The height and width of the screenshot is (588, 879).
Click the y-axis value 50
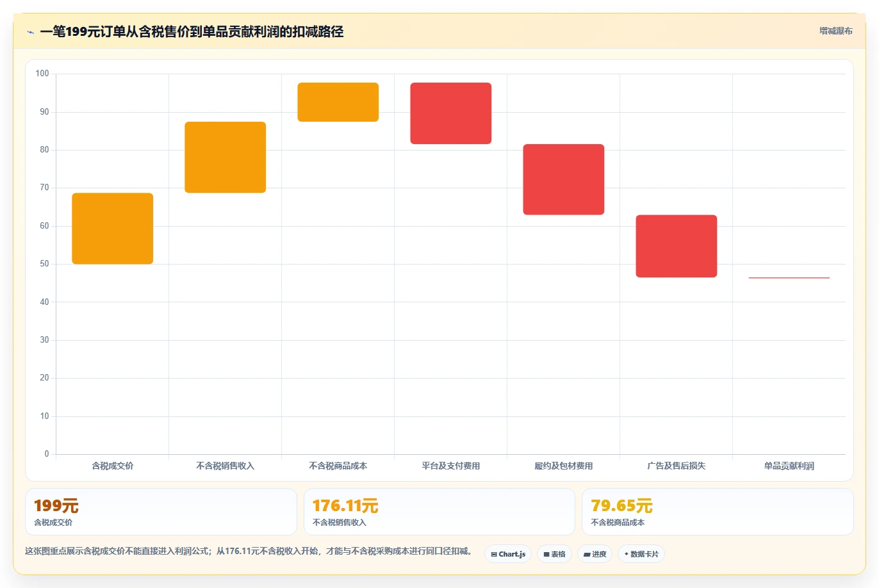pyautogui.click(x=44, y=264)
